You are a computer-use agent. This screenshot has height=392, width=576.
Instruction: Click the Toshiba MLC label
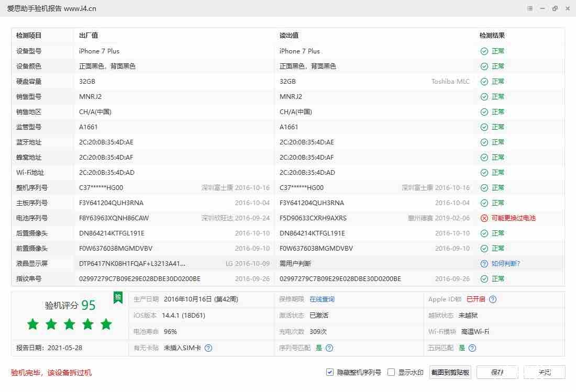point(450,82)
